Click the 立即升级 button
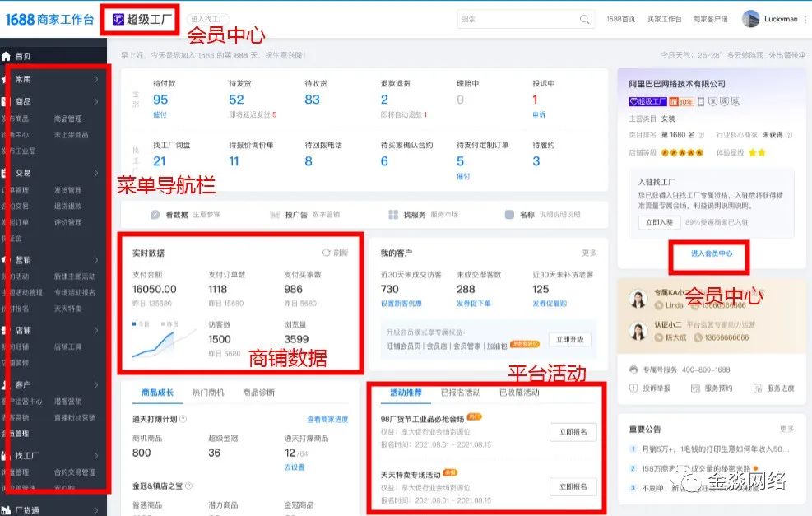This screenshot has height=516, width=812. click(x=569, y=339)
